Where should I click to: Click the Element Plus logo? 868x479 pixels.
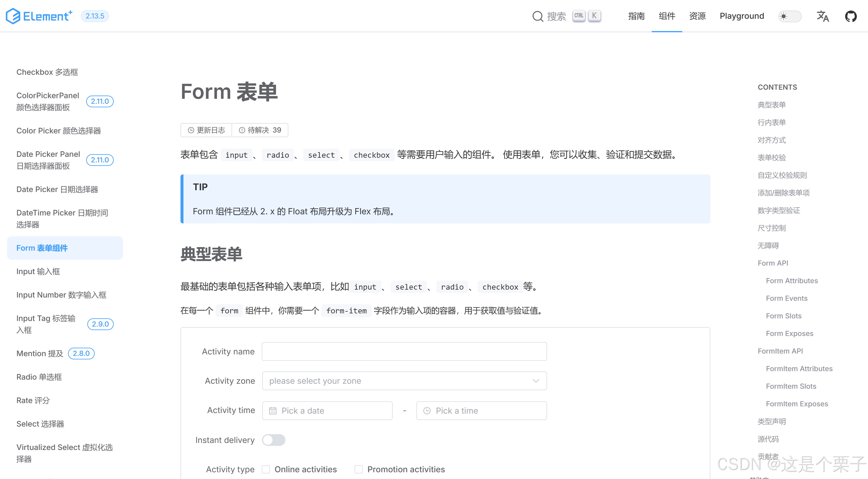click(x=39, y=16)
